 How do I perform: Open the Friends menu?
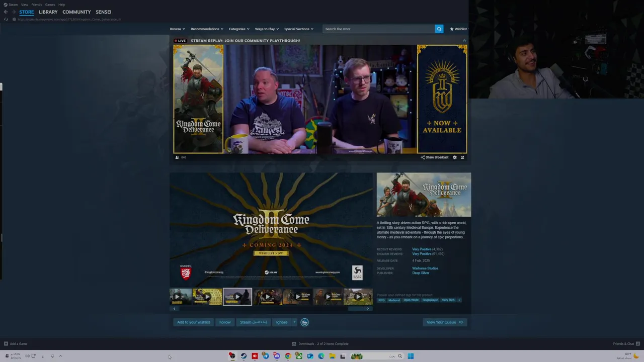coord(36,5)
